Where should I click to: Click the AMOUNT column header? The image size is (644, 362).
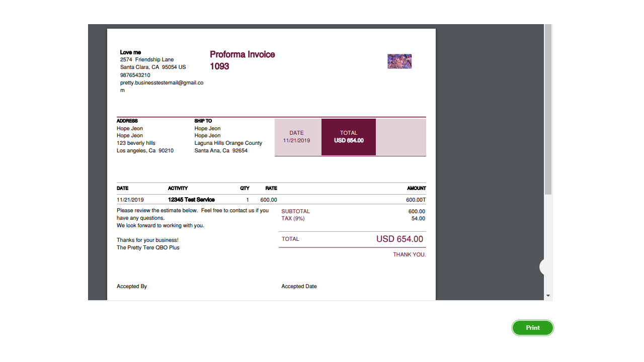coord(417,188)
